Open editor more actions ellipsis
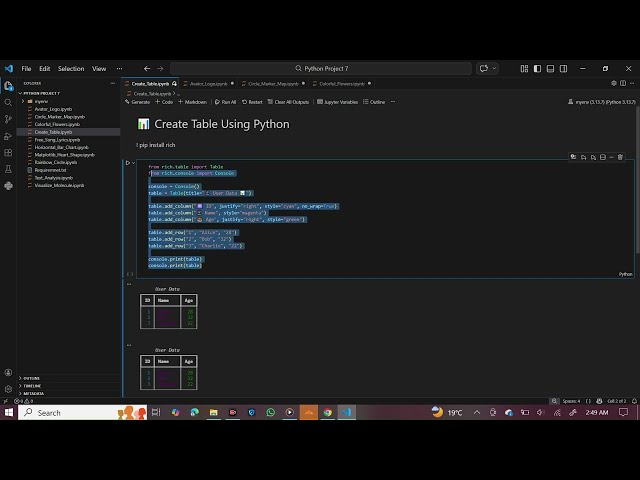Viewport: 640px width, 480px height. [632, 83]
